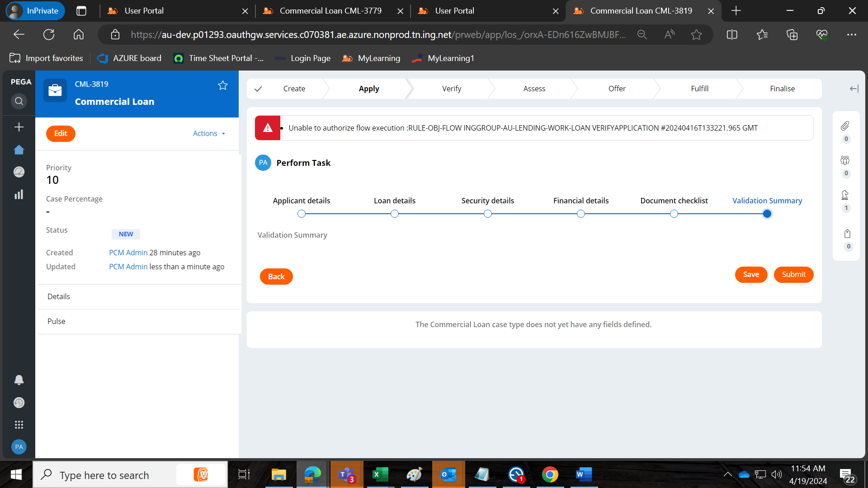Open Pega search in left sidebar
This screenshot has height=488, width=868.
pos(19,101)
